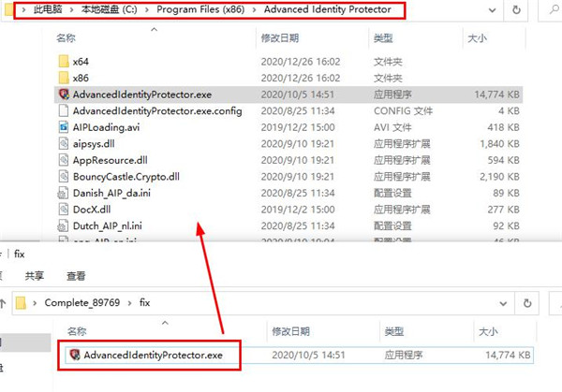
Task: Expand the chevron before 此电脑 in the breadcrumb
Action: click(23, 9)
